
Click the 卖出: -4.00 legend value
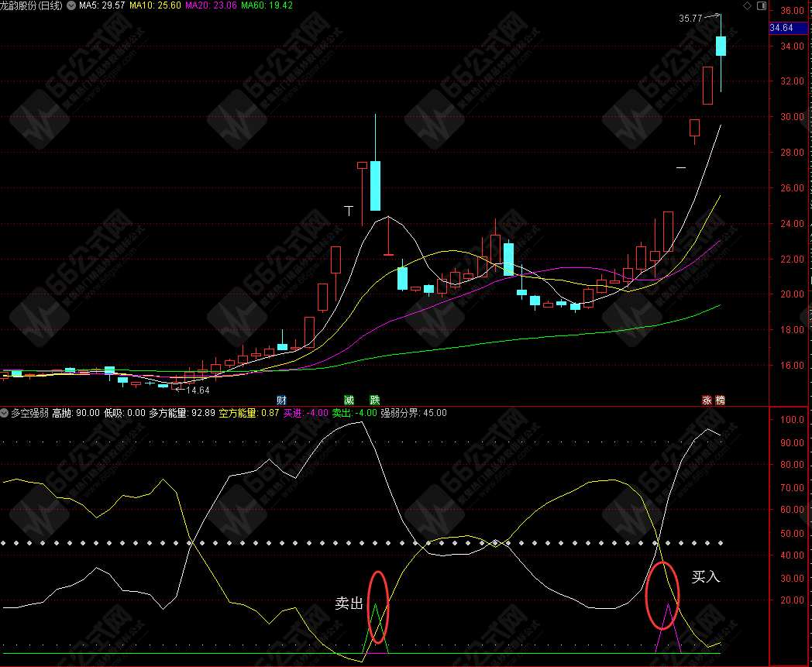coord(355,413)
